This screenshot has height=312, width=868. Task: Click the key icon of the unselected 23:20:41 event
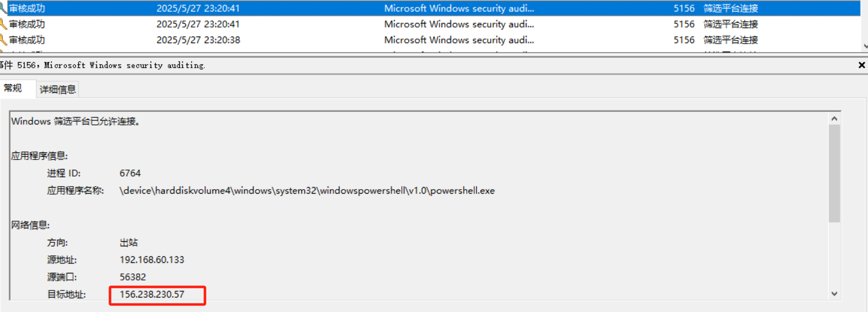(x=3, y=24)
